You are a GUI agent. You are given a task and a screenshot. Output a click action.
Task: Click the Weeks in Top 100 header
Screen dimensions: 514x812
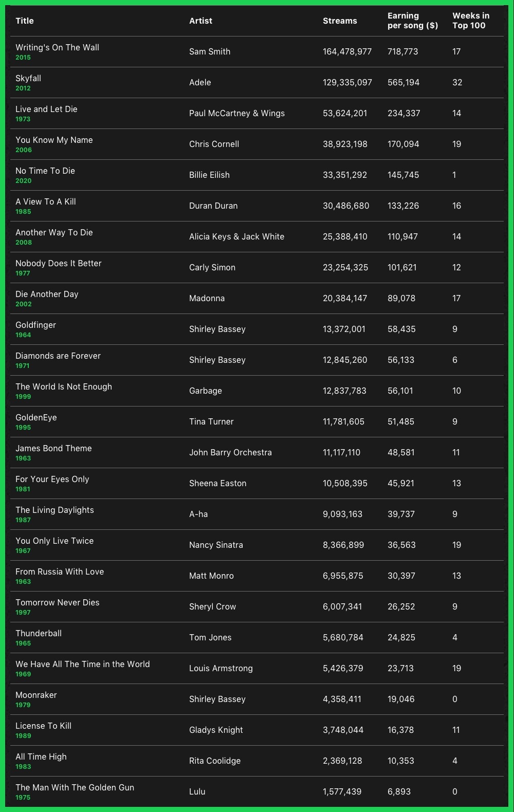[x=470, y=21]
